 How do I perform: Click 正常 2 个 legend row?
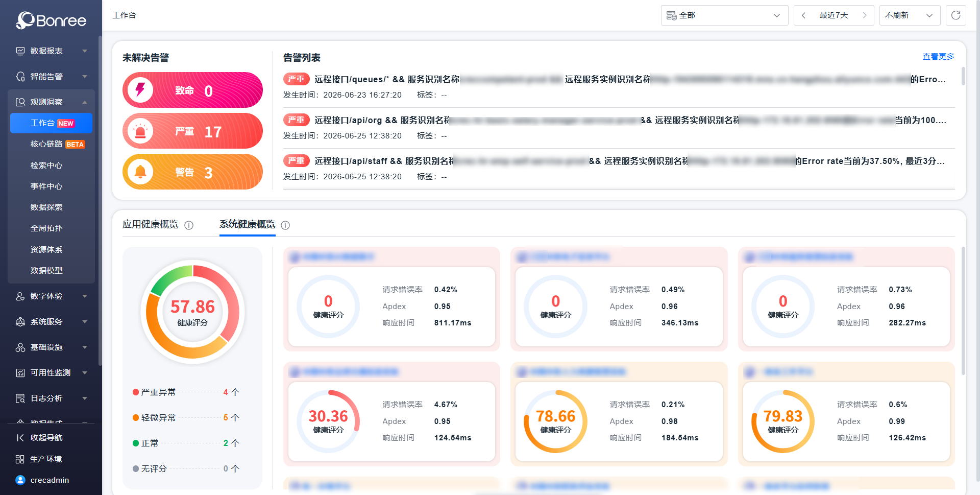click(186, 443)
